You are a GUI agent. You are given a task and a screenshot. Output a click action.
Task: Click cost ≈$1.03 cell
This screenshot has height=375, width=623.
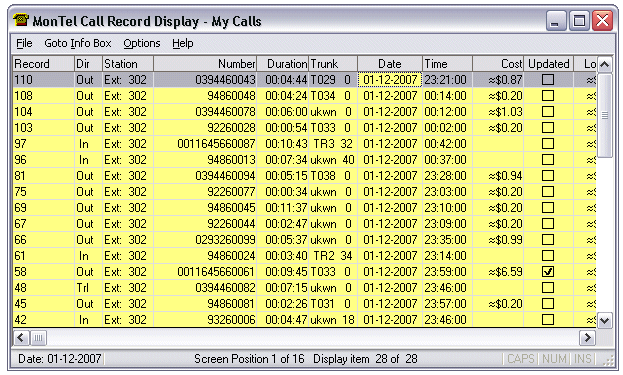pos(498,112)
